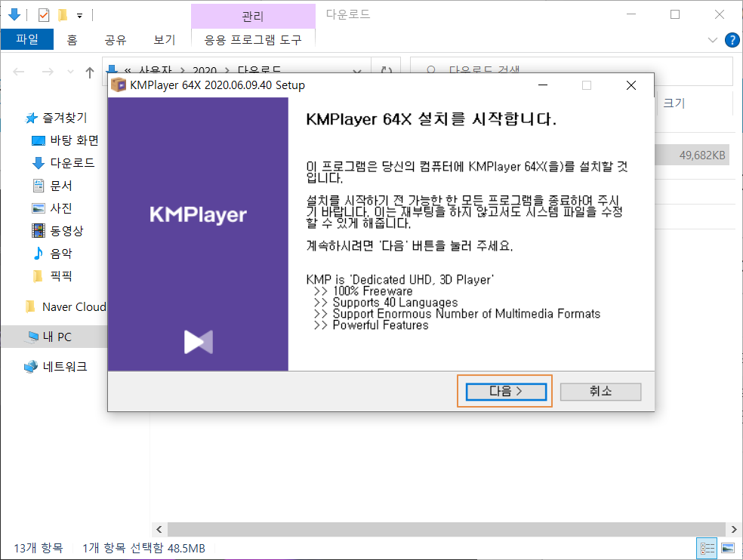The height and width of the screenshot is (560, 743).
Task: Close the KMPlayer Setup window
Action: [631, 85]
